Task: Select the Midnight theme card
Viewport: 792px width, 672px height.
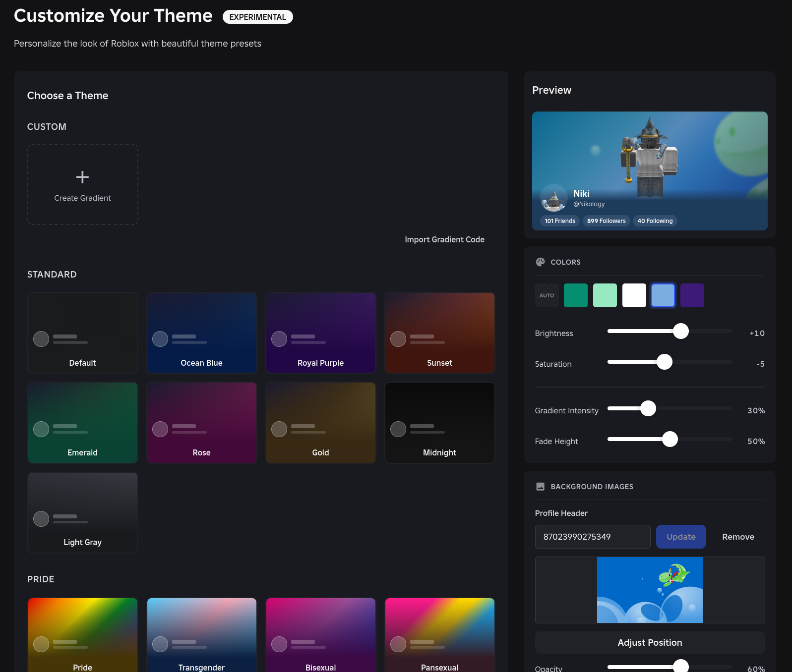Action: 440,423
